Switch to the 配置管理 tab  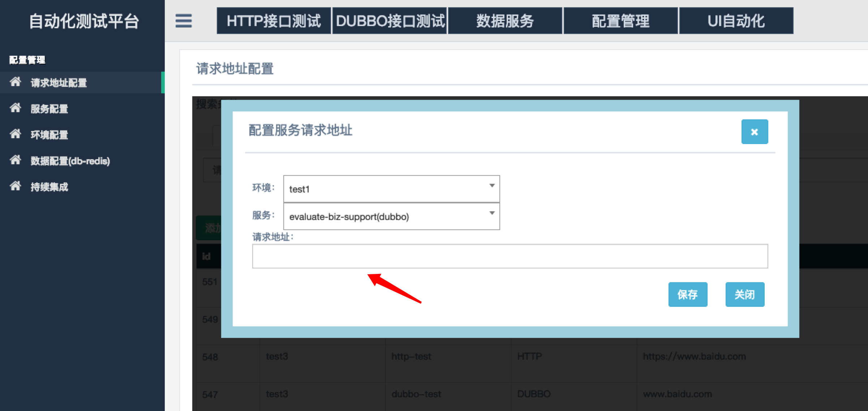click(x=621, y=21)
